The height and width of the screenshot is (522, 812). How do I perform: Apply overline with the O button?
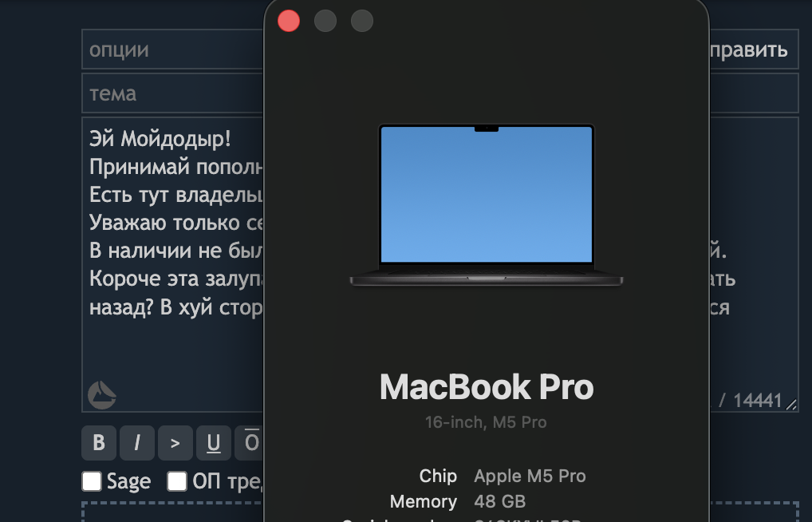pyautogui.click(x=250, y=443)
